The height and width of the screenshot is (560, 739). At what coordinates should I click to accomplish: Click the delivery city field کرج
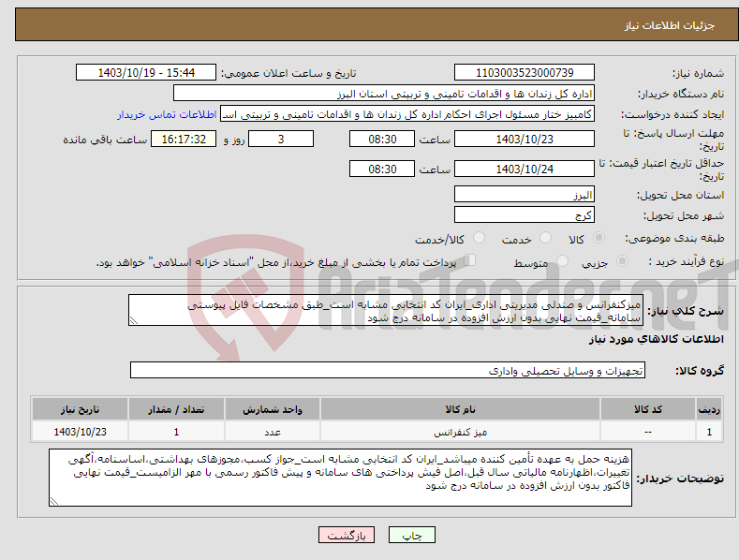[x=525, y=215]
